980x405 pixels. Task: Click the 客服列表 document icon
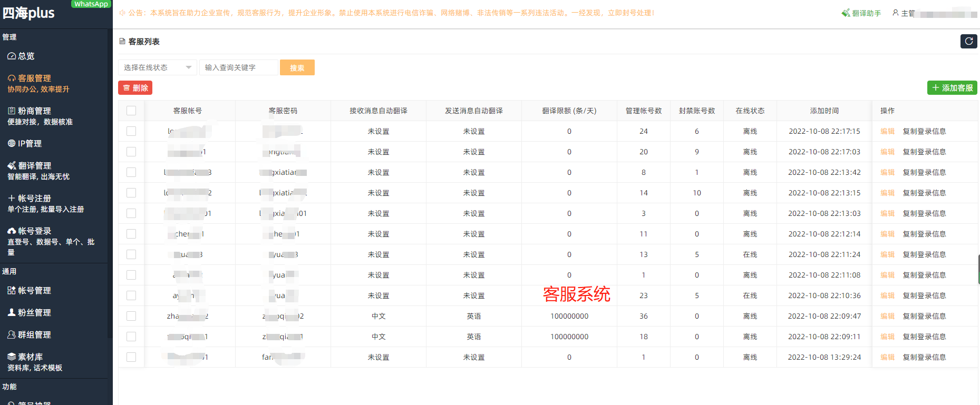[x=122, y=41]
